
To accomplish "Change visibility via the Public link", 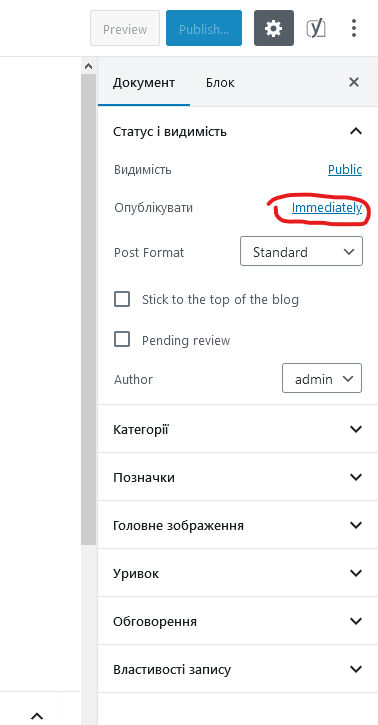I will pos(345,170).
